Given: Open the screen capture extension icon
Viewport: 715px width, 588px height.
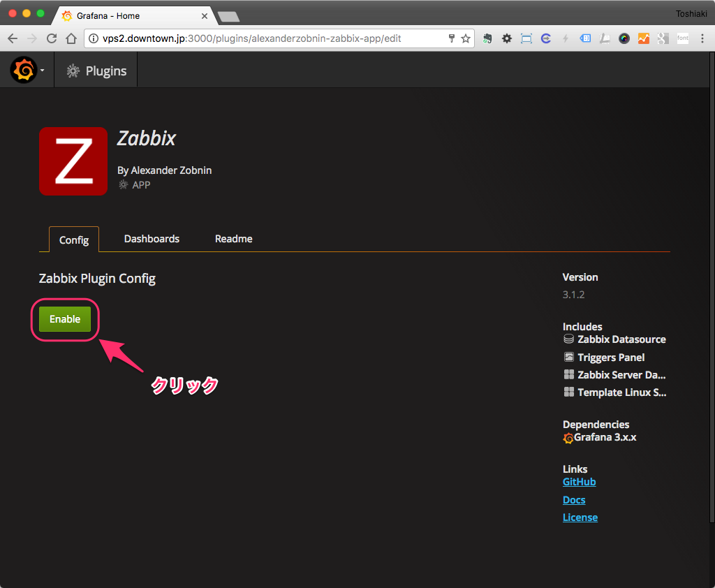Looking at the screenshot, I should (x=526, y=38).
